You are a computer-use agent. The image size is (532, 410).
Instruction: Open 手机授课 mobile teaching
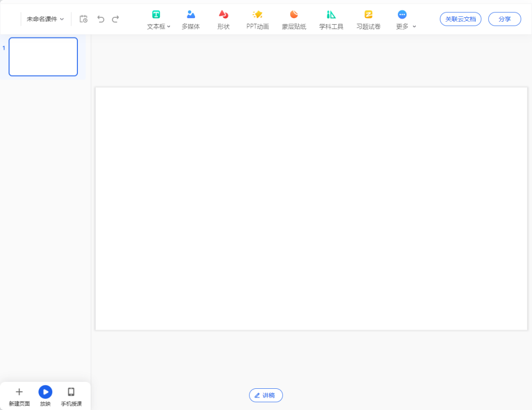[x=71, y=396]
